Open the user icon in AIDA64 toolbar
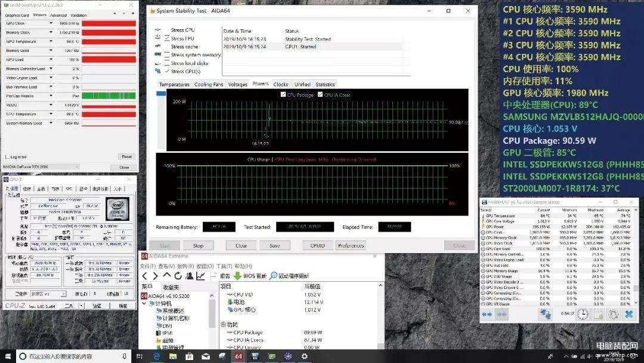The image size is (644, 363). [190, 276]
